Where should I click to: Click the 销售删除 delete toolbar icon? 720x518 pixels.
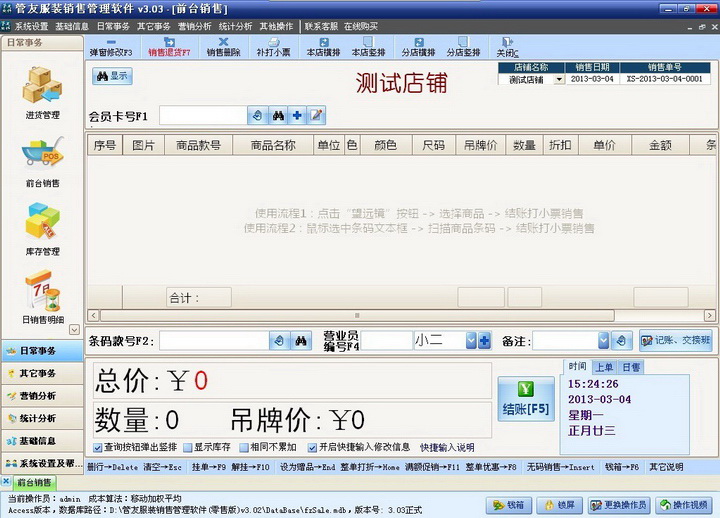tap(223, 46)
